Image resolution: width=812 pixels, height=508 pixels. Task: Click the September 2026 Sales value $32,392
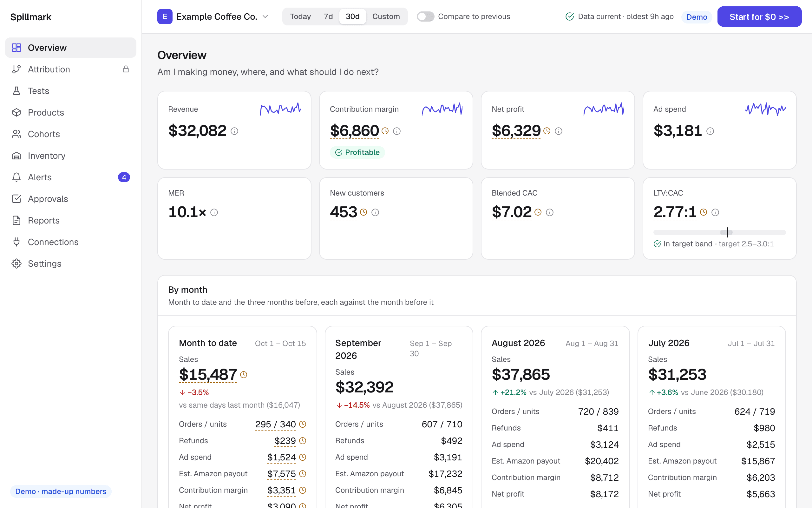pos(364,387)
